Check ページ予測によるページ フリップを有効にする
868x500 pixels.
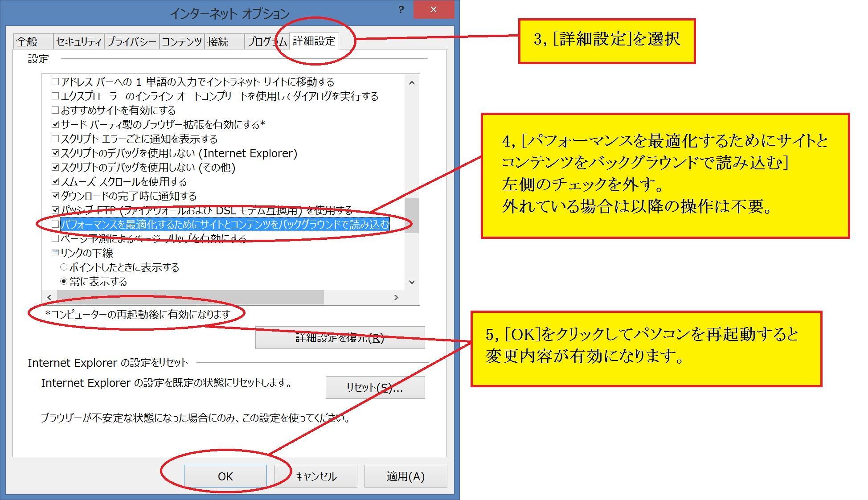pos(55,238)
